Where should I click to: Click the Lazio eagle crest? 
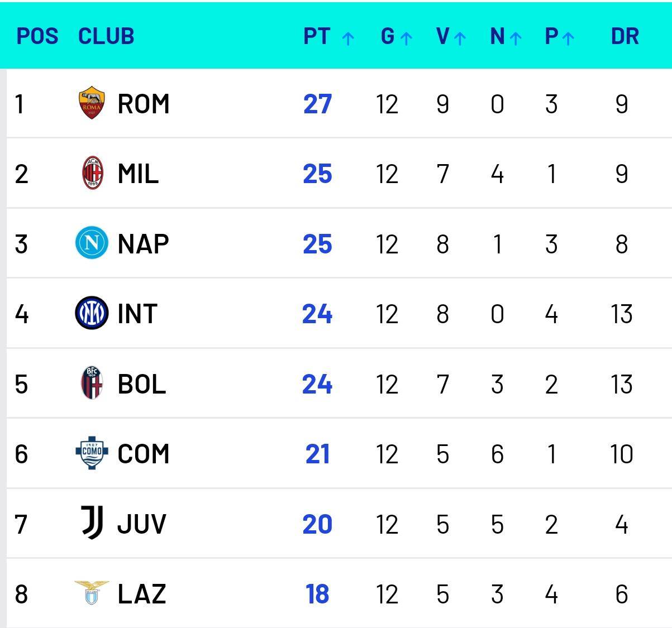click(x=92, y=592)
